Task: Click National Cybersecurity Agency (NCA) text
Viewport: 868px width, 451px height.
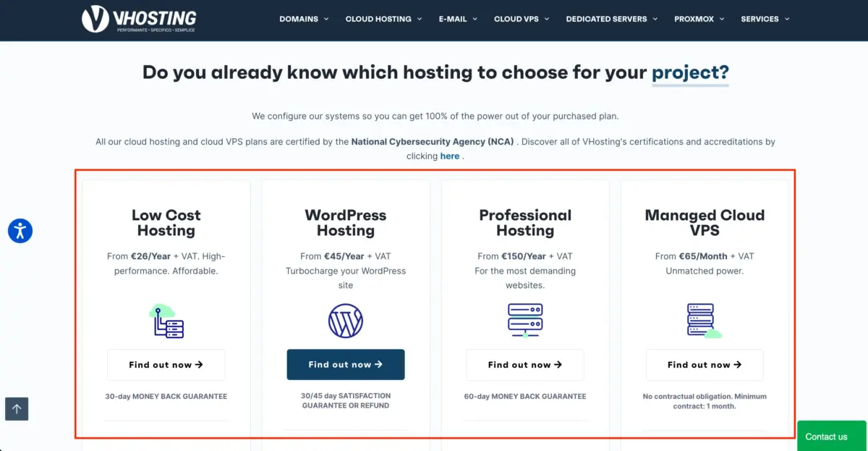Action: 433,142
